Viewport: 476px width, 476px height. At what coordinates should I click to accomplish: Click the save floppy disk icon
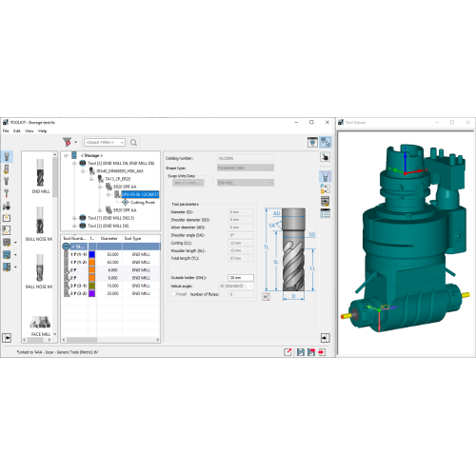[x=300, y=352]
